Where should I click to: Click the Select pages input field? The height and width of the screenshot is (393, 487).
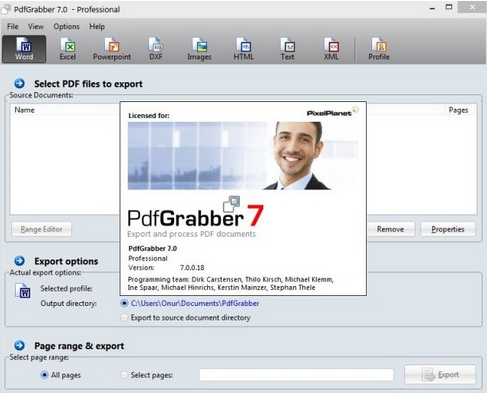[296, 375]
